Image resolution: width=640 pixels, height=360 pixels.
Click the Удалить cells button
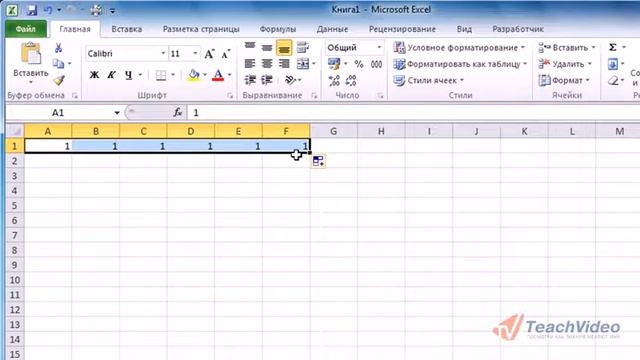point(565,64)
